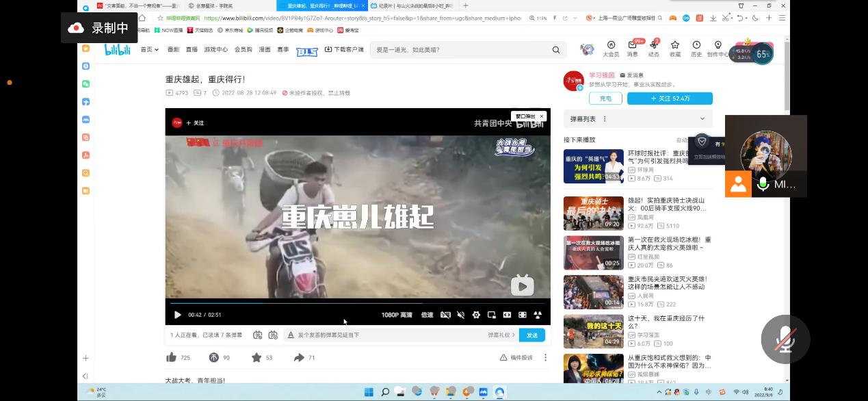
Task: Click the video progress bar
Action: 358,302
